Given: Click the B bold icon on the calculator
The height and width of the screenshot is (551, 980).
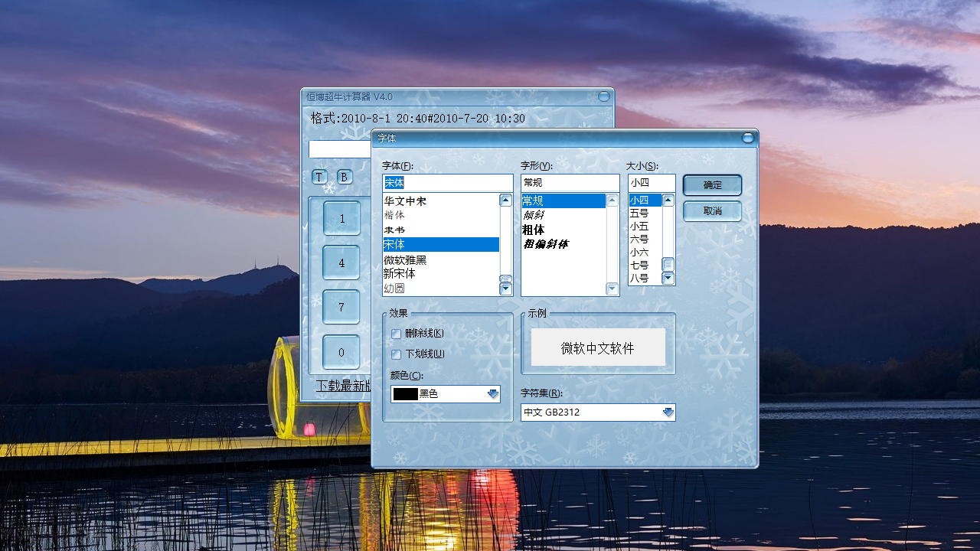Looking at the screenshot, I should (345, 176).
